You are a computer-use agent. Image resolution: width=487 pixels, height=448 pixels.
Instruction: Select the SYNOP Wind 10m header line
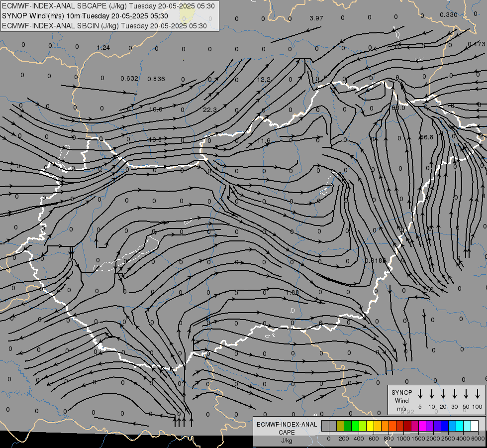point(85,16)
